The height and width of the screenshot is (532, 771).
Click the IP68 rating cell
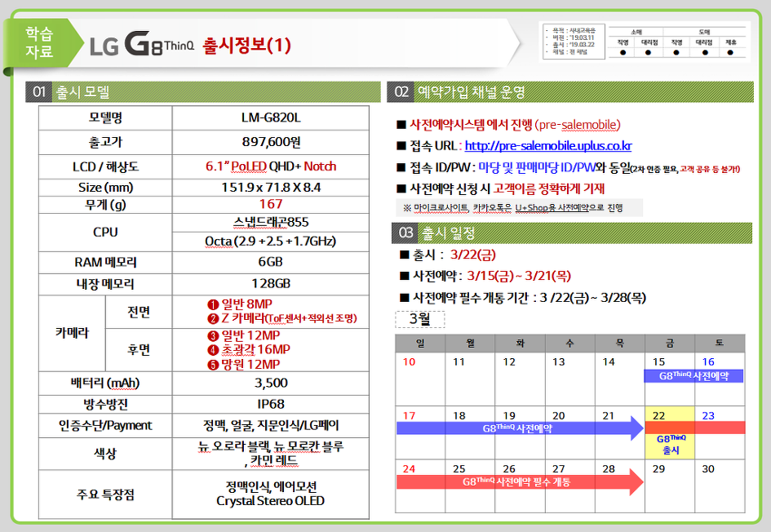[x=270, y=404]
